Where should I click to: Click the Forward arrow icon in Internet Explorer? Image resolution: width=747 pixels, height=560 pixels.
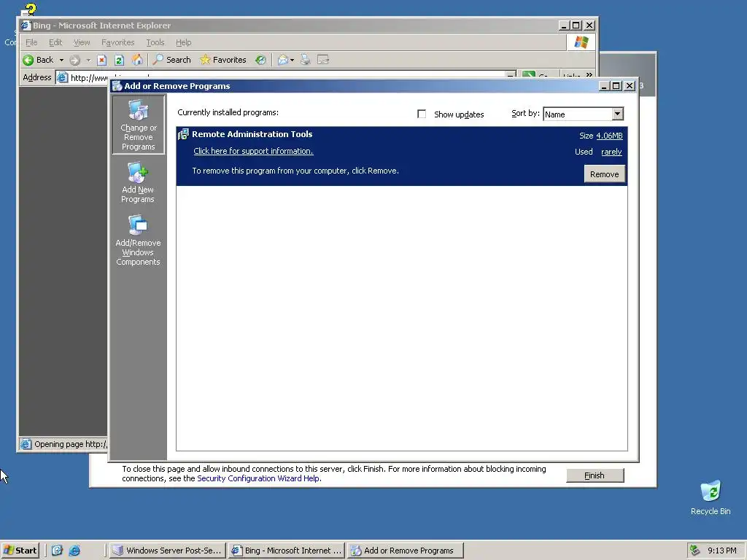click(75, 60)
